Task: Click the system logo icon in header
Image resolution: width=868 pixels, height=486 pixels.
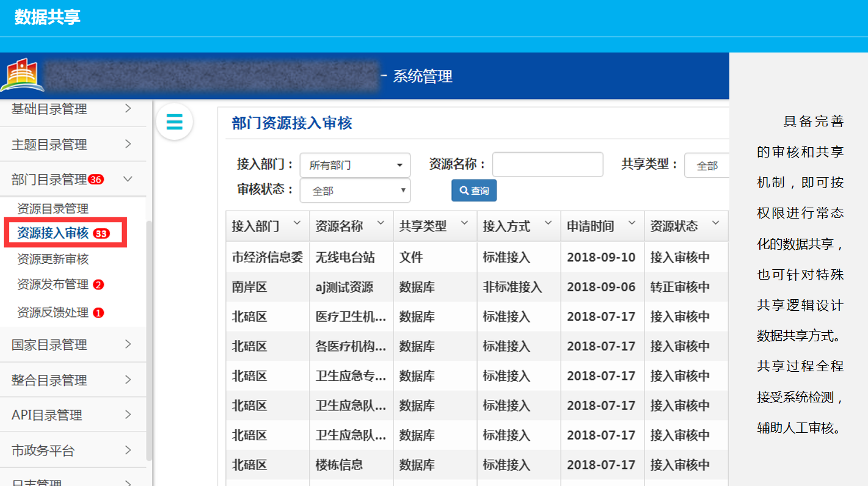Action: tap(22, 75)
